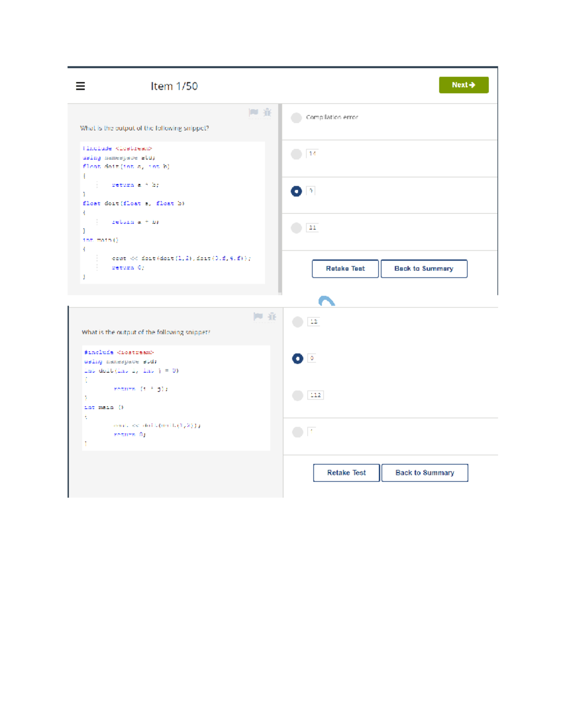This screenshot has width=563, height=728.
Task: Pick answer 12 in the second question
Action: click(x=298, y=322)
